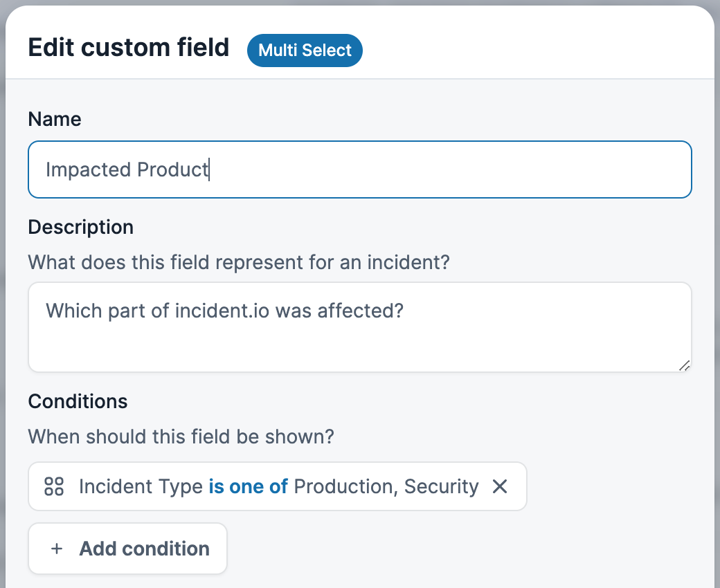
Task: Remove the Incident Type condition
Action: 500,486
